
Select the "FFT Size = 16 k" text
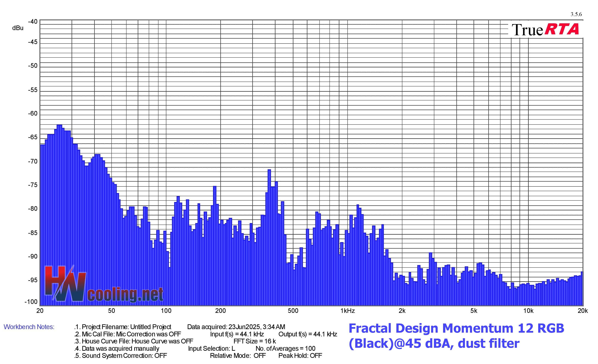(x=255, y=341)
